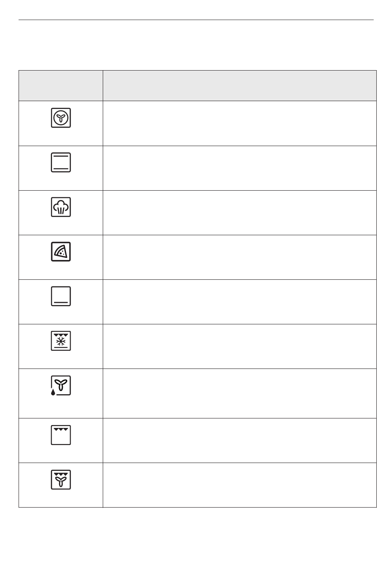Click the empty cell beside water drop fan icon
Image resolution: width=392 pixels, height=567 pixels.
(x=240, y=394)
